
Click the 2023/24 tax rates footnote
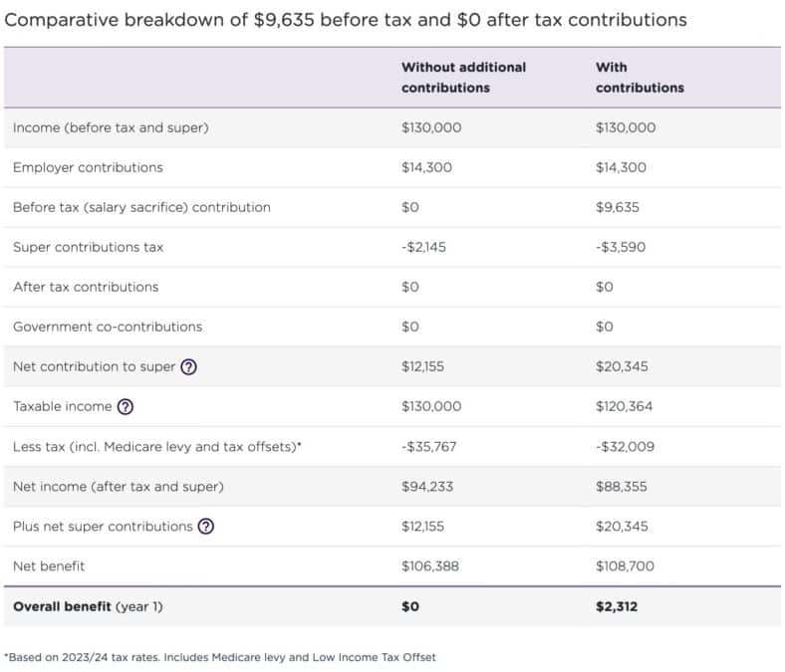(220, 657)
